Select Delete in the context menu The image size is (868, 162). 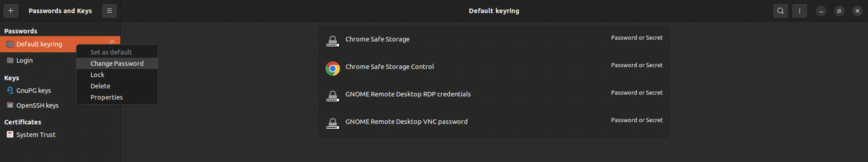coord(100,86)
